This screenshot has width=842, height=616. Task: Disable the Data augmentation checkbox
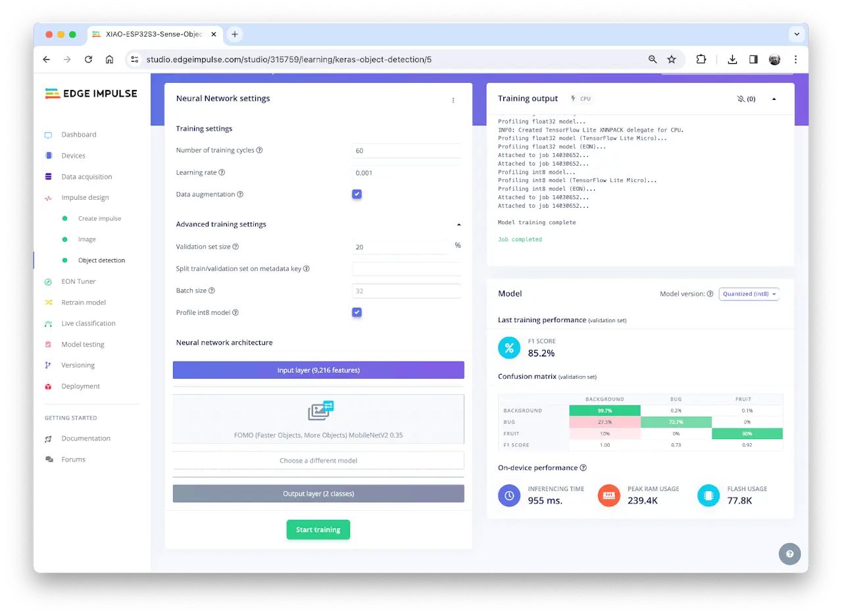357,194
